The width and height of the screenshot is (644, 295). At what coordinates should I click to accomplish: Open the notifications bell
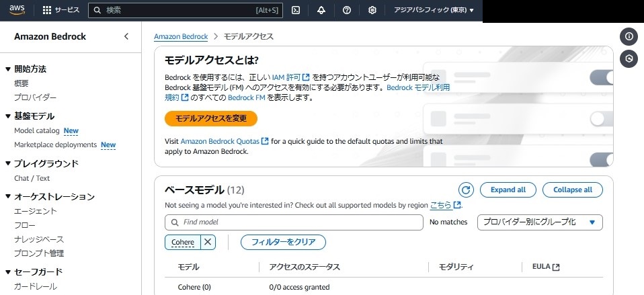point(321,10)
